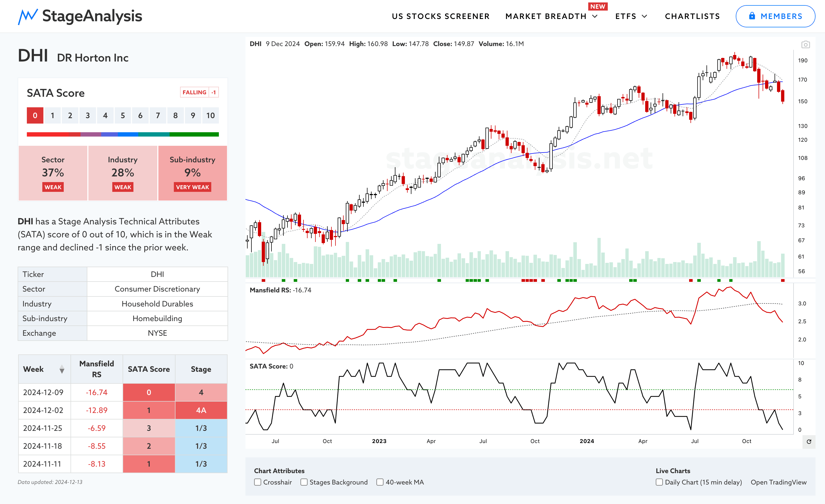
Task: Click the Consumer Discretionary sector value
Action: click(x=157, y=289)
